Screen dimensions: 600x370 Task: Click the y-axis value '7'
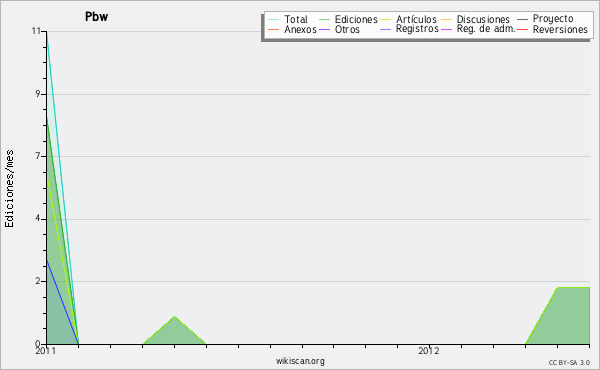point(38,156)
